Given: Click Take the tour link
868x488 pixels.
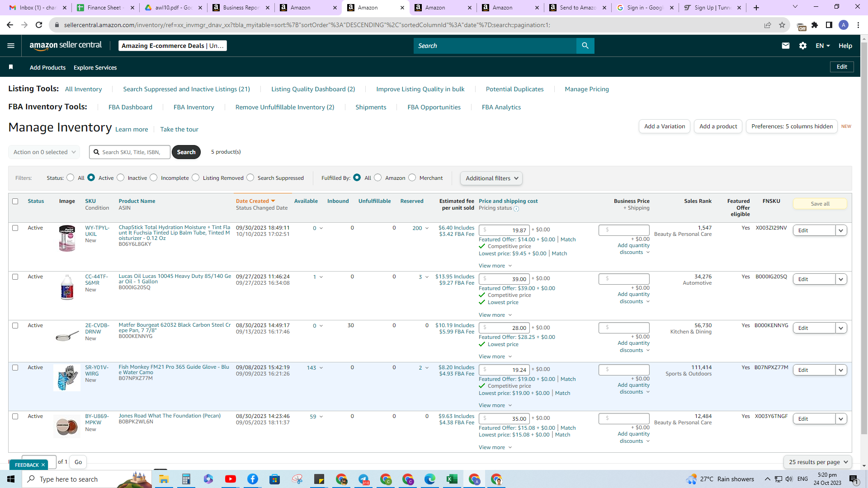Looking at the screenshot, I should point(179,129).
